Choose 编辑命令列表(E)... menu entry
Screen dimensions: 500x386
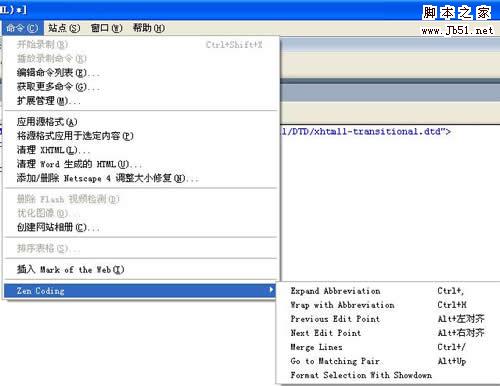tap(141, 73)
